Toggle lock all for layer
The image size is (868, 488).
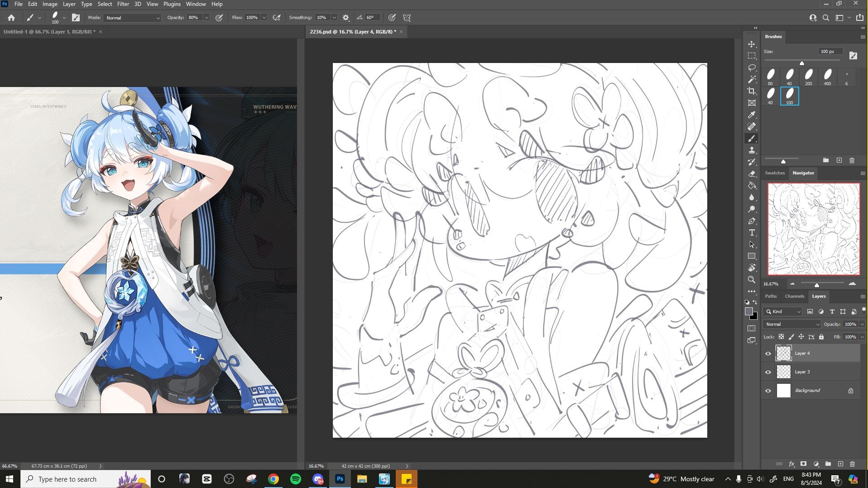point(821,337)
